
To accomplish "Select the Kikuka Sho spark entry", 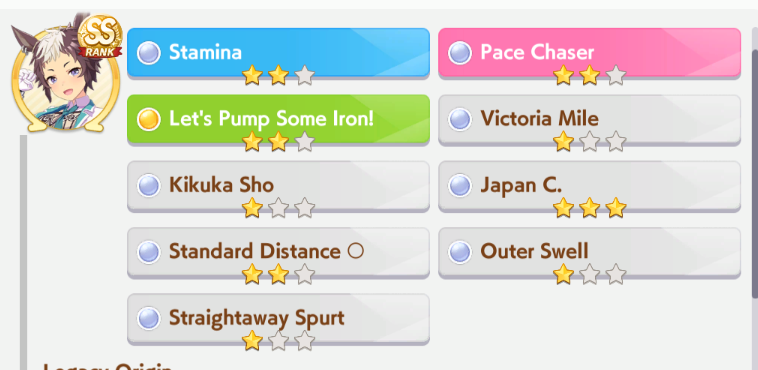I will 278,186.
